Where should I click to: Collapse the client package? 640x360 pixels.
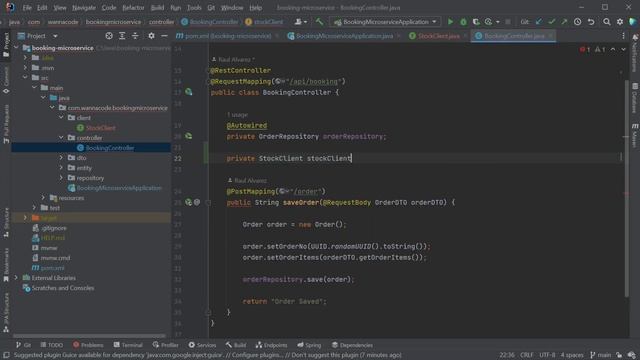[x=61, y=118]
